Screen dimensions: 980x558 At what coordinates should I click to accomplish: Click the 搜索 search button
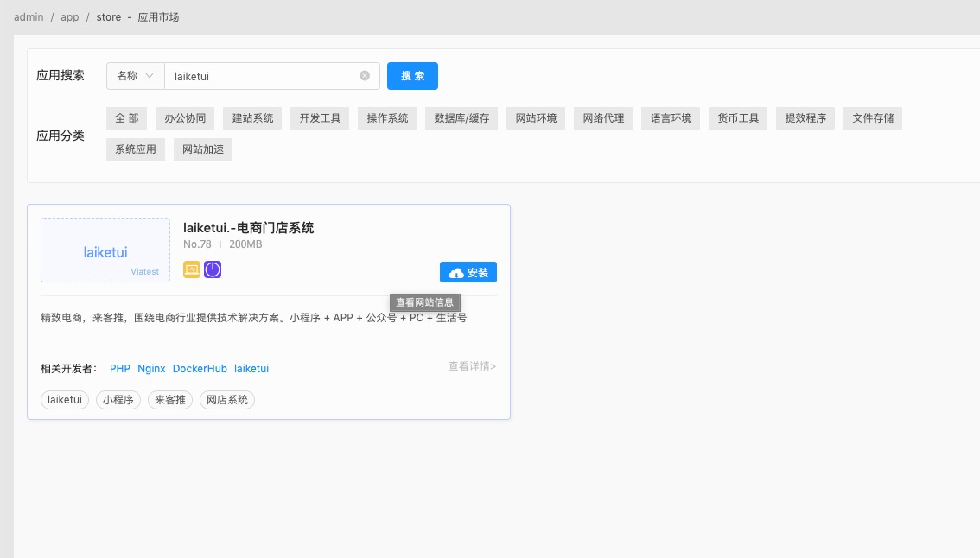[x=412, y=76]
